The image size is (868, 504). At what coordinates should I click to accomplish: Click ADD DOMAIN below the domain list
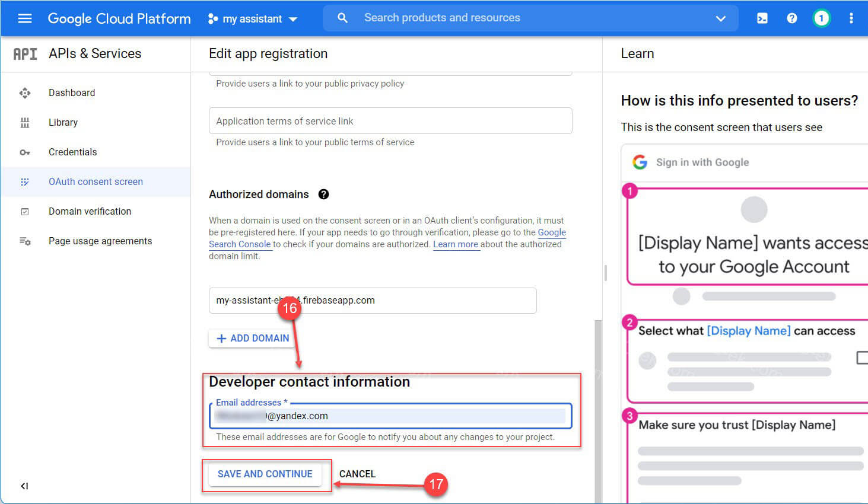pos(252,338)
